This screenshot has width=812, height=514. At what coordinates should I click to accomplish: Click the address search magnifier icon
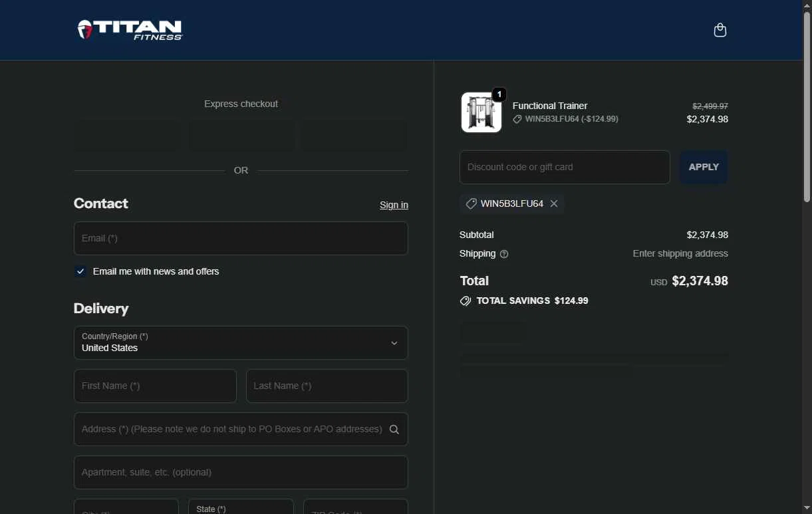(394, 430)
